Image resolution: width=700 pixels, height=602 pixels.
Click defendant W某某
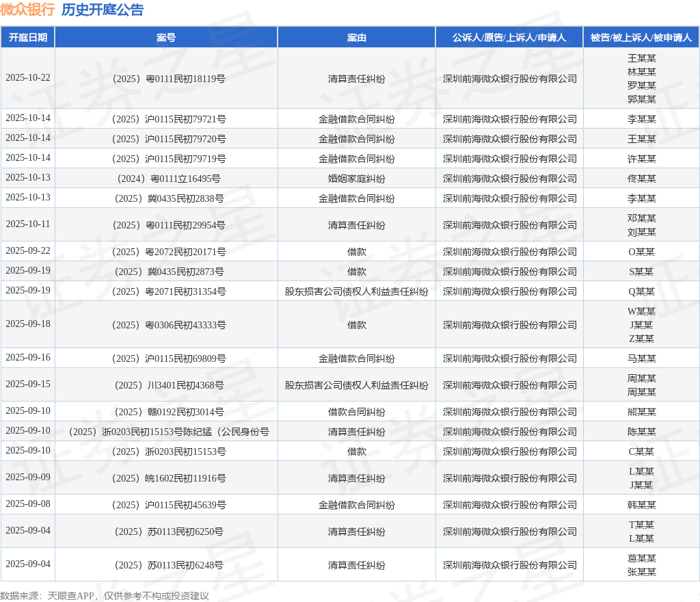[641, 311]
